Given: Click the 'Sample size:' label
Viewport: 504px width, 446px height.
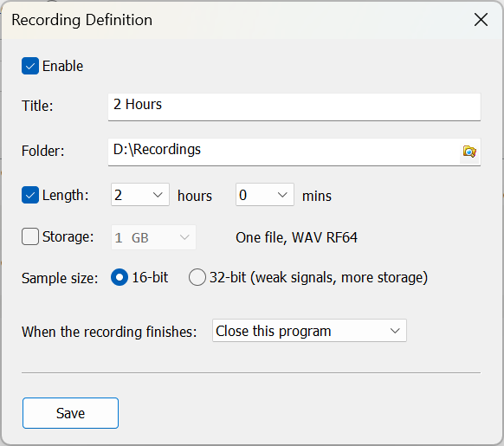Looking at the screenshot, I should click(60, 279).
